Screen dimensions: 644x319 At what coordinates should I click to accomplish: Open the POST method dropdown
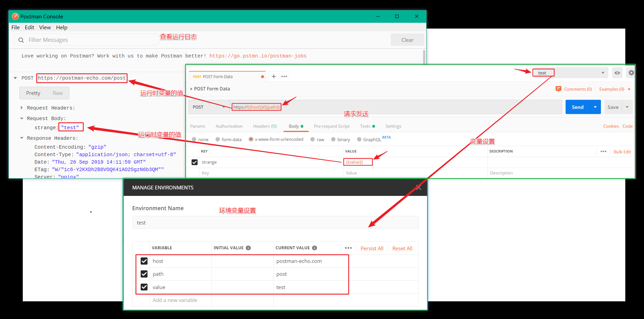coord(209,107)
